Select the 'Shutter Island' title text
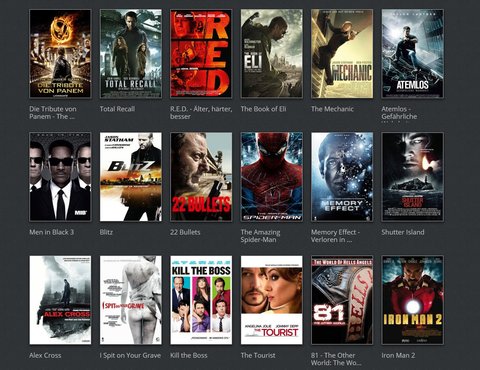Screen dimensions: 480x370 click(x=403, y=232)
